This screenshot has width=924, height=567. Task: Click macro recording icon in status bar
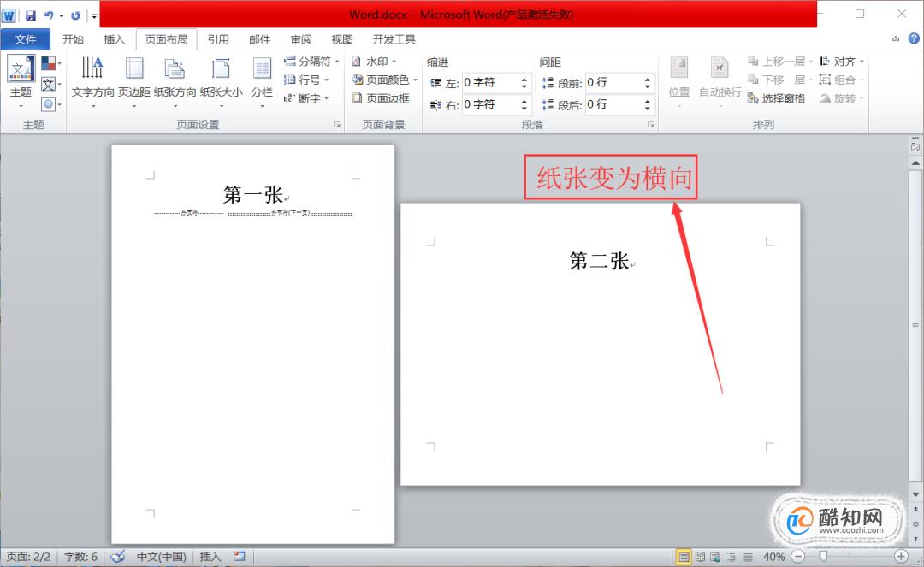[240, 556]
